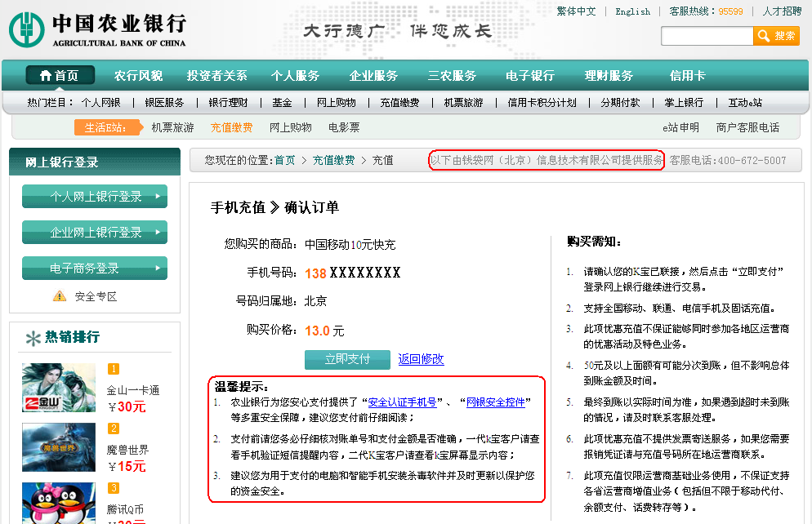
Task: Click the 金山一卡通 product name
Action: click(x=132, y=390)
